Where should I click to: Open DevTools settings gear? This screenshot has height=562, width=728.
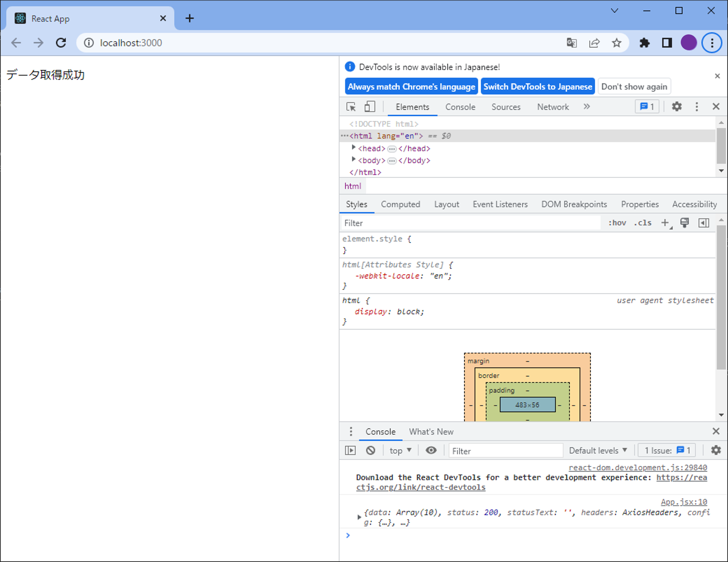[x=676, y=107]
